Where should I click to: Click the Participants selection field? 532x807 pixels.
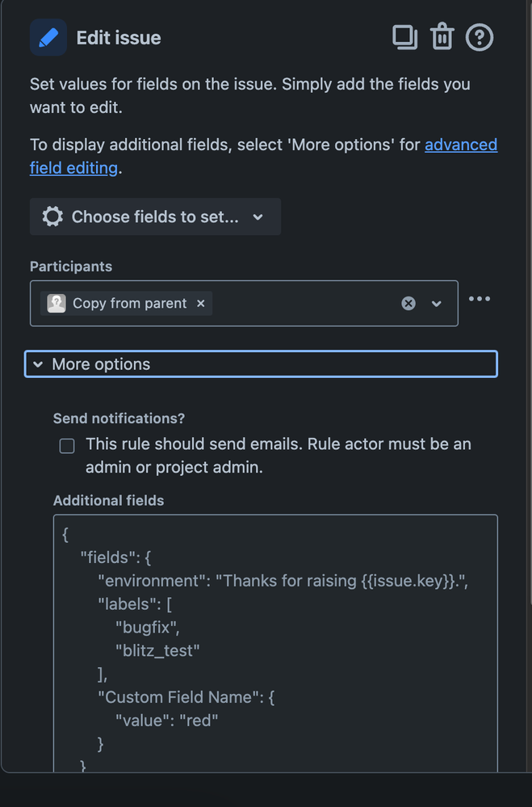[299, 304]
